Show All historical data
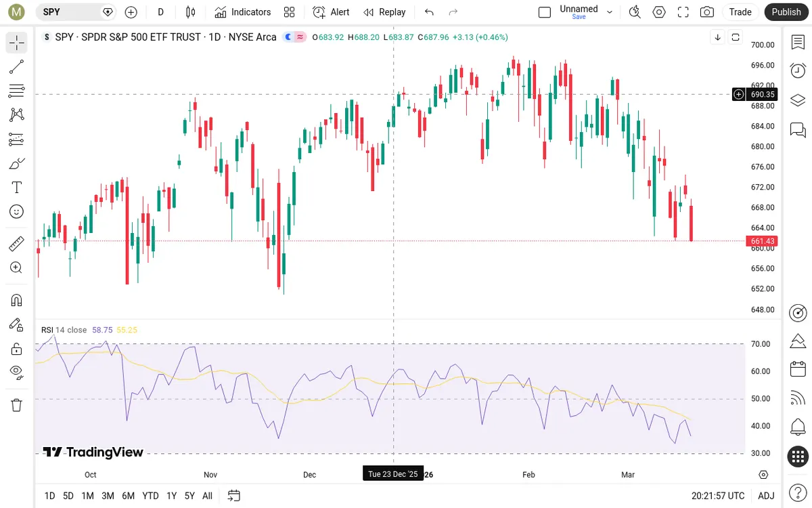812x508 pixels. (x=207, y=496)
